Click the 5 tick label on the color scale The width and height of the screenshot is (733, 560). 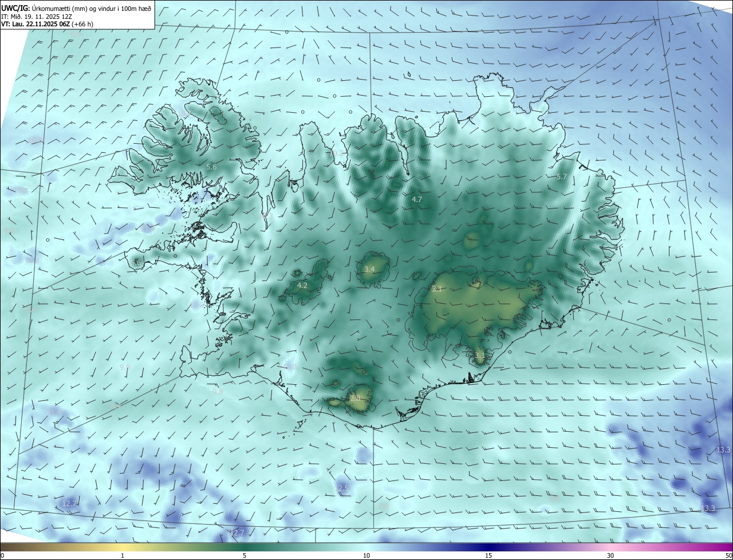point(245,555)
